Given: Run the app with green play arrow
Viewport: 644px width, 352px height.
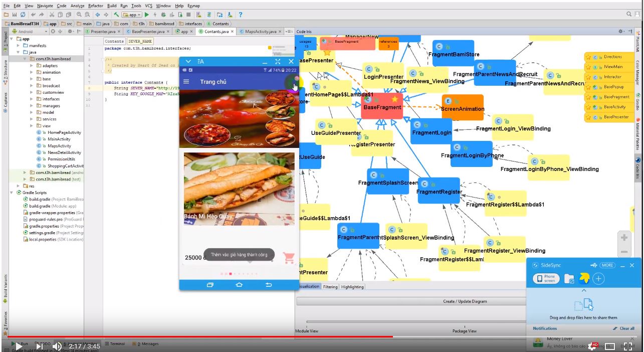Looking at the screenshot, I should (x=147, y=15).
